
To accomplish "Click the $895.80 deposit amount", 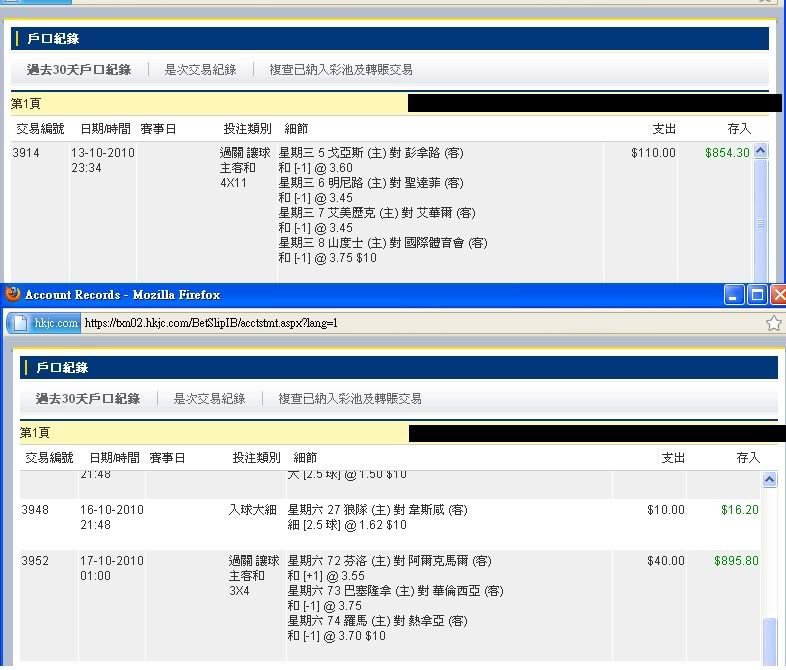I will [736, 561].
